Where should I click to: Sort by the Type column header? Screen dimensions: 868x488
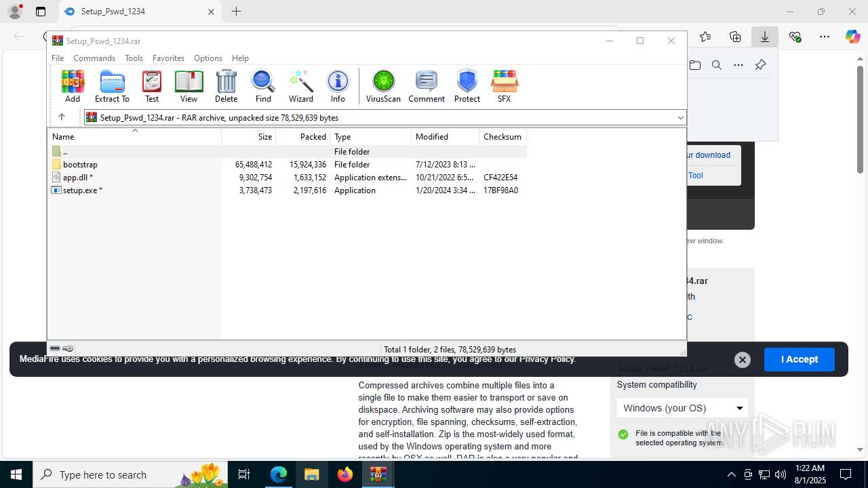coord(371,136)
